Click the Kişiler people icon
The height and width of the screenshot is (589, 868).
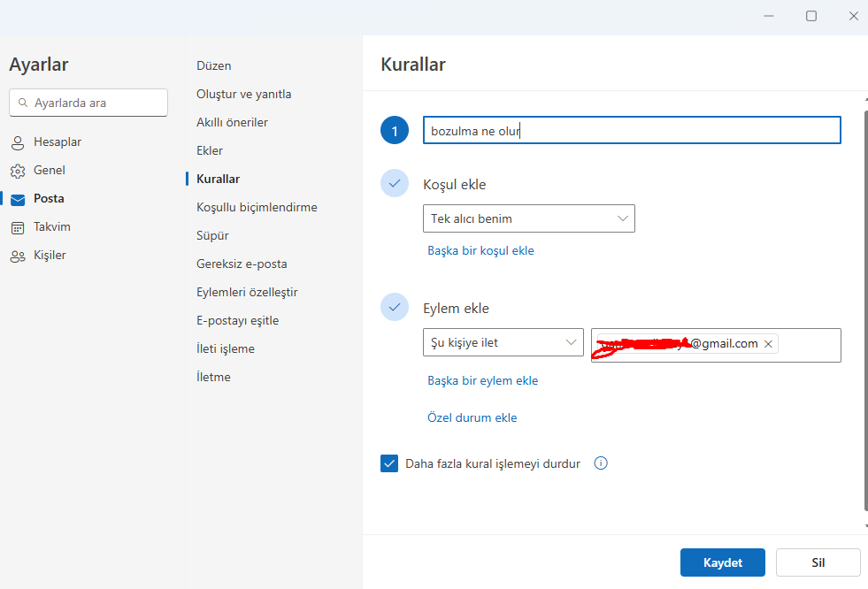(18, 256)
